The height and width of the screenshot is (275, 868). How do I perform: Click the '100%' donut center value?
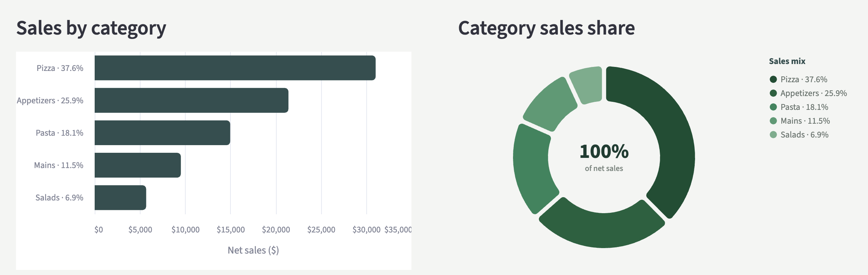[604, 151]
